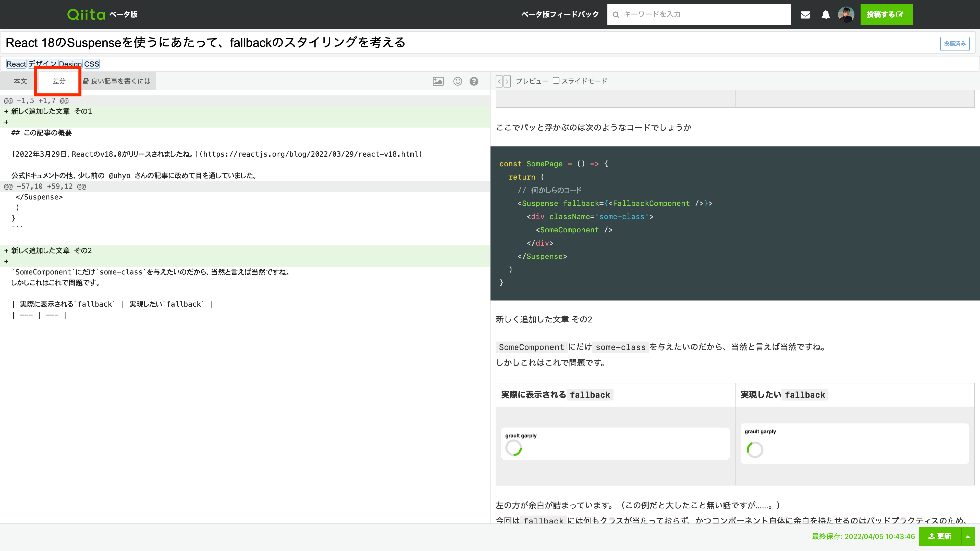Viewport: 980px width, 551px height.
Task: Click the 実現したい fallback table header
Action: pos(855,395)
